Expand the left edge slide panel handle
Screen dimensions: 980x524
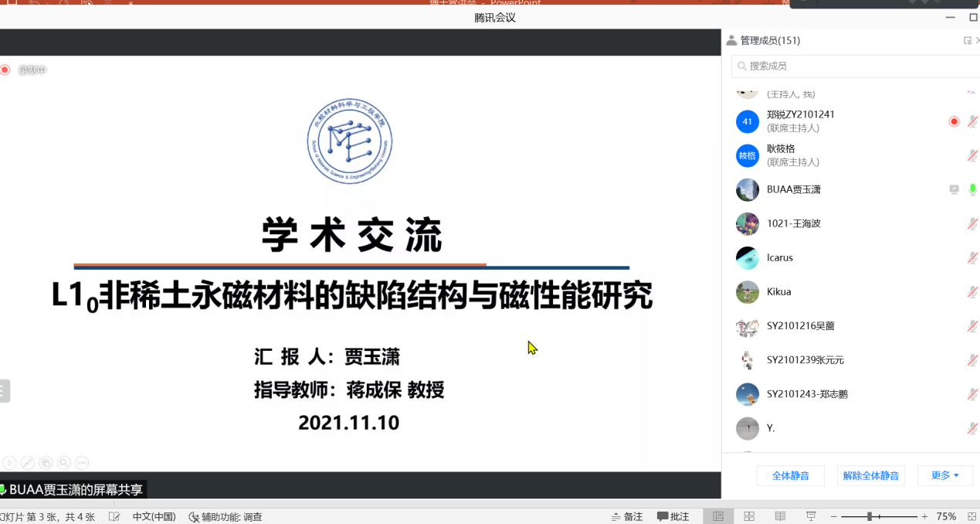tap(4, 391)
